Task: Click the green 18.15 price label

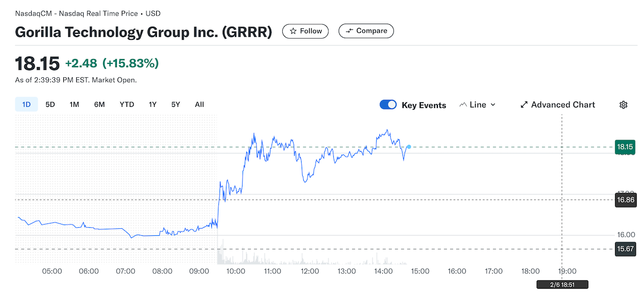Action: click(625, 147)
